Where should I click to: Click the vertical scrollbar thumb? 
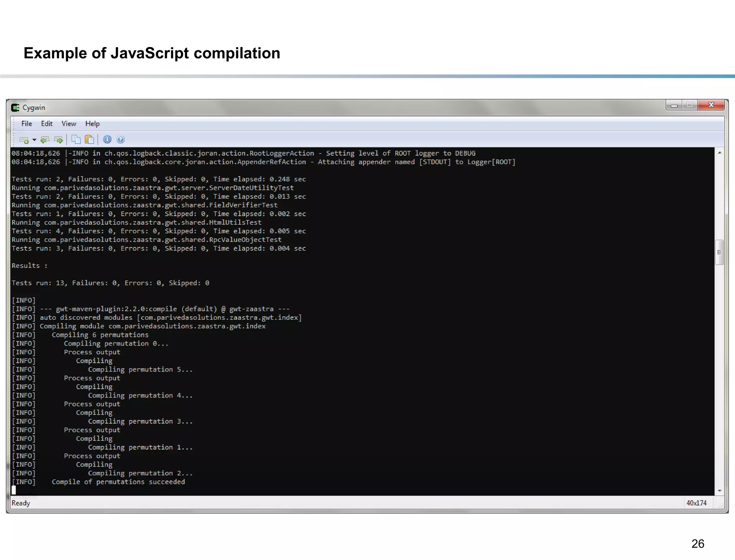tap(719, 252)
